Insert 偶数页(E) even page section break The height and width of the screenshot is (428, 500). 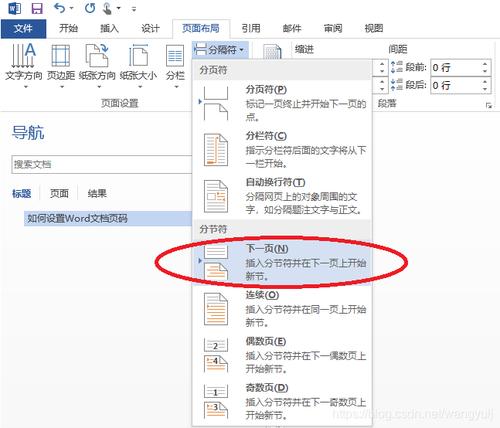tap(282, 355)
